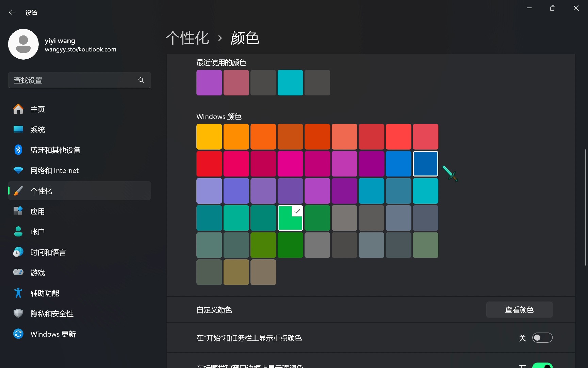Click the Bluetooth icon in sidebar
This screenshot has width=588, height=368.
tap(18, 150)
